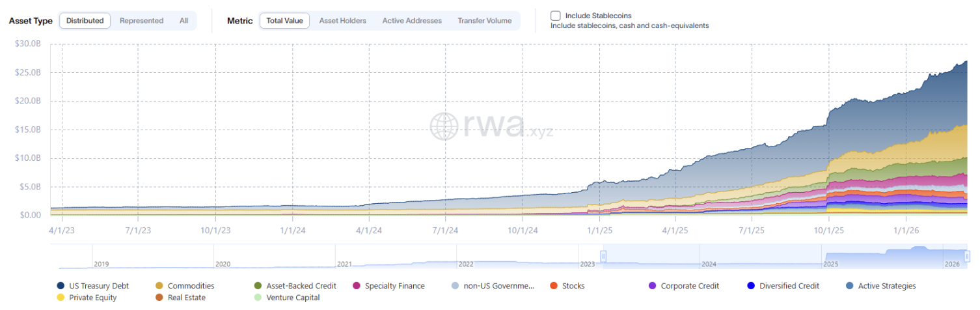Click the Specialty Finance legend marker
Image resolution: width=980 pixels, height=310 pixels.
357,286
